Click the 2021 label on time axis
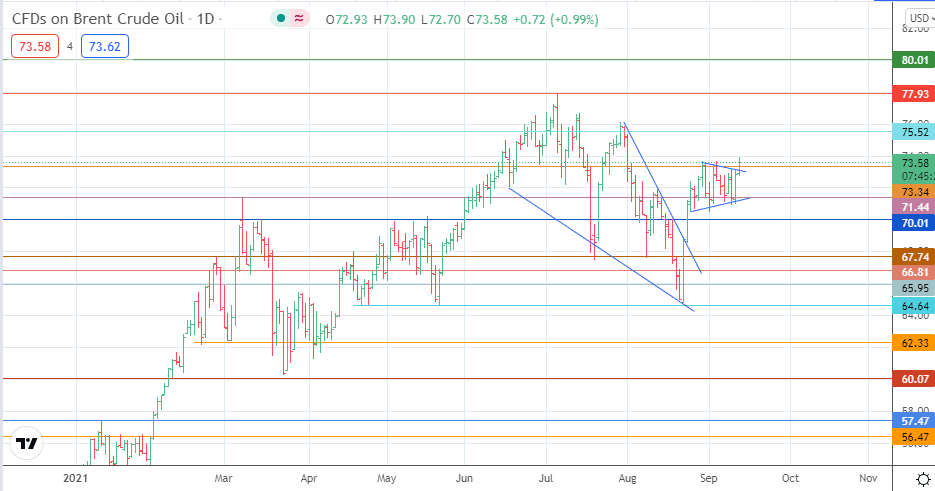Screen dimensions: 935x491 (76, 478)
